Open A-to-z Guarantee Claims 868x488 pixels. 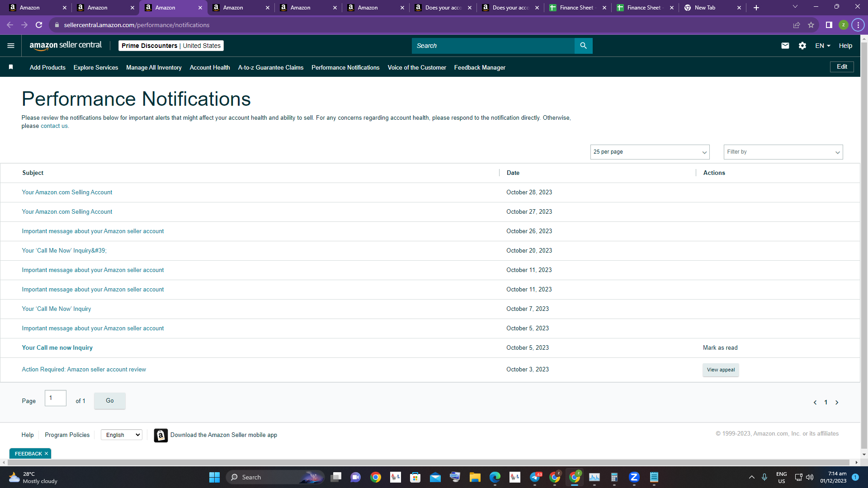pyautogui.click(x=271, y=67)
